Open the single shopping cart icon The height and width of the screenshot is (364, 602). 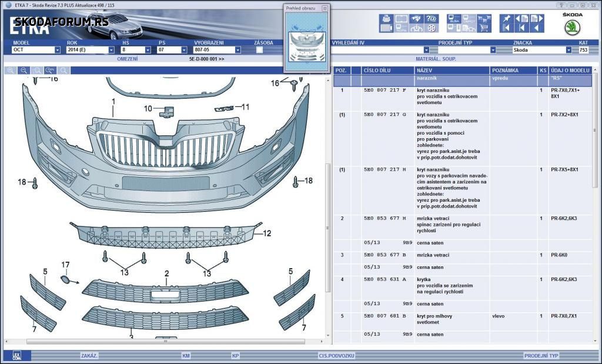point(484,28)
